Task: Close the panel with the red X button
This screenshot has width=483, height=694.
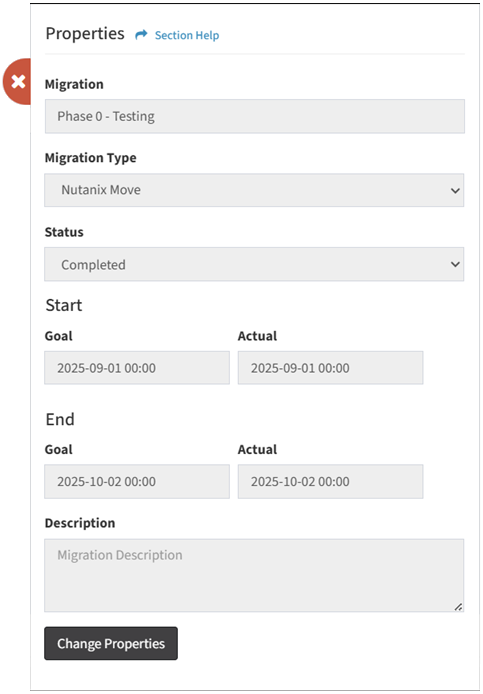Action: (x=18, y=81)
